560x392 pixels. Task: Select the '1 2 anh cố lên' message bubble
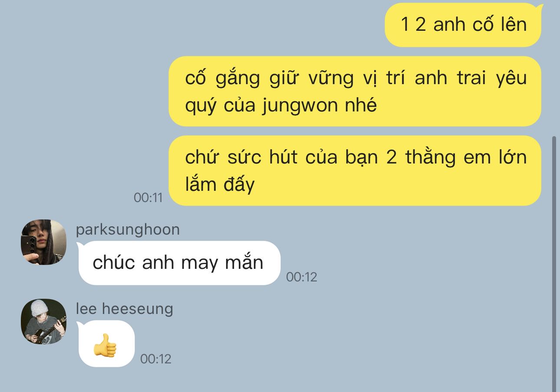pyautogui.click(x=464, y=25)
